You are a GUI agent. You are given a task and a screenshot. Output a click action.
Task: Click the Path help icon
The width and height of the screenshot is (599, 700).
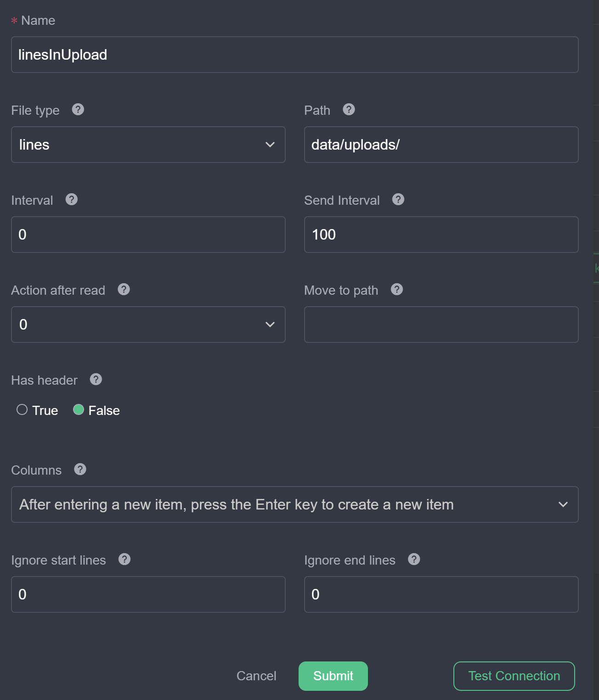click(x=349, y=110)
